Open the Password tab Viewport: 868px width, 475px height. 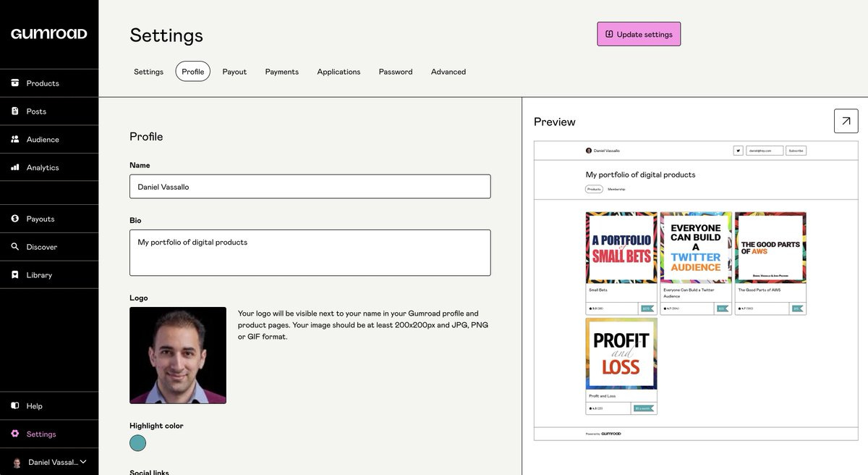click(x=396, y=72)
